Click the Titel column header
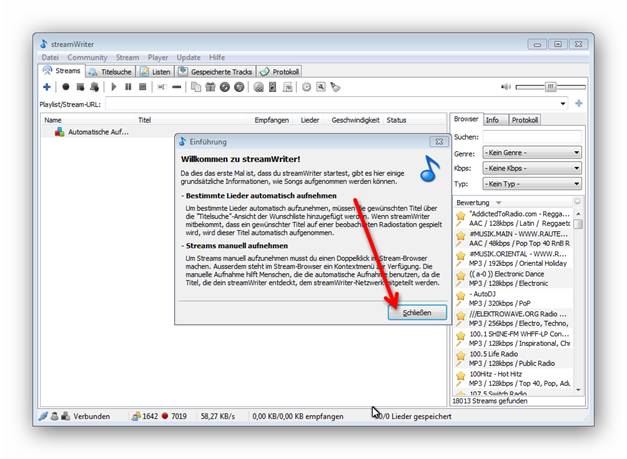The width and height of the screenshot is (627, 459). [x=144, y=120]
